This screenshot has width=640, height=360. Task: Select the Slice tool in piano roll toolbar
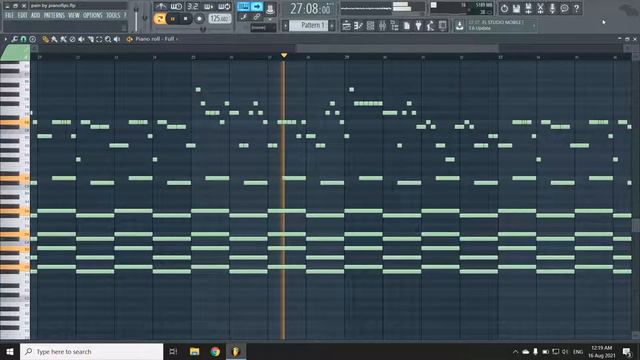click(90, 39)
